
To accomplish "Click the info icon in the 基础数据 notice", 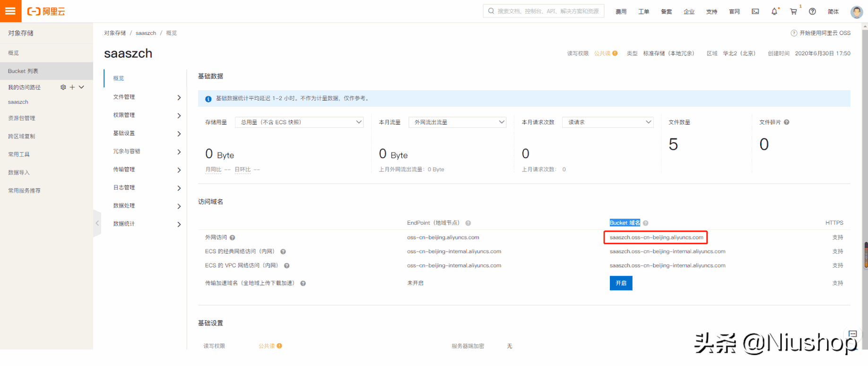I will [x=208, y=99].
